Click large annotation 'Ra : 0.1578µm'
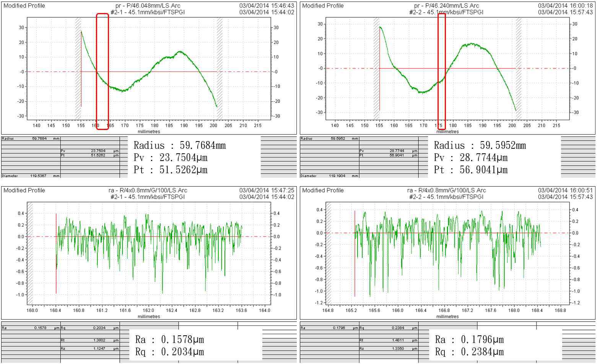 point(170,340)
